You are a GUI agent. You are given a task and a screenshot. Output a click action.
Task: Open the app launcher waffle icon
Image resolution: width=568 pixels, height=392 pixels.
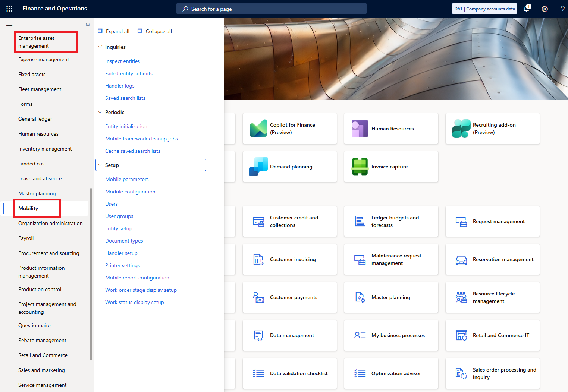tap(9, 9)
